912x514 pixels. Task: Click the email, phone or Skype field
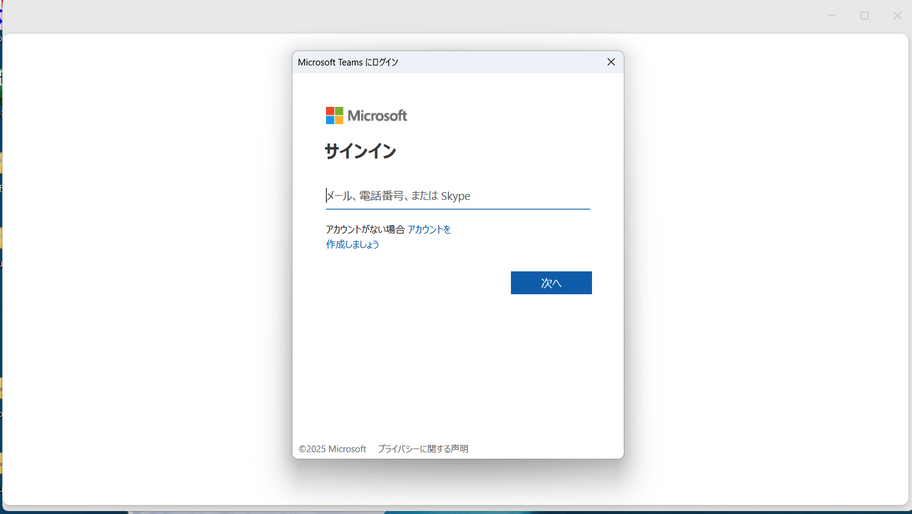[458, 196]
